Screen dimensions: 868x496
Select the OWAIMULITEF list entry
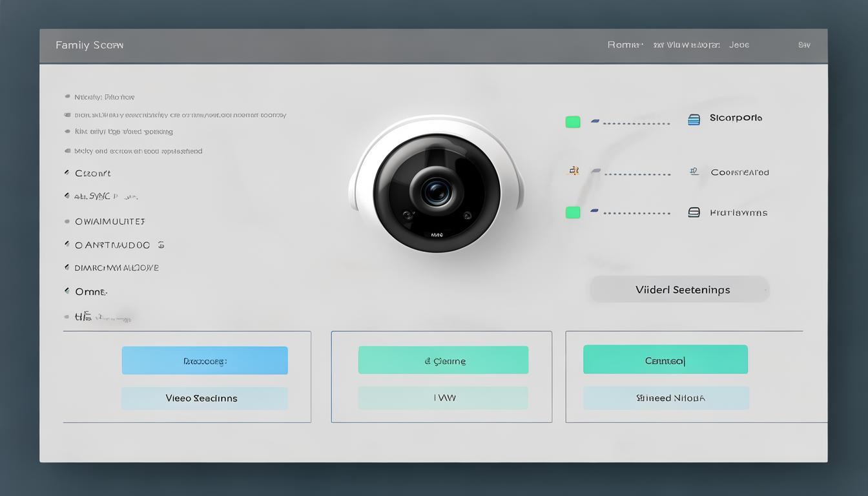pos(110,222)
